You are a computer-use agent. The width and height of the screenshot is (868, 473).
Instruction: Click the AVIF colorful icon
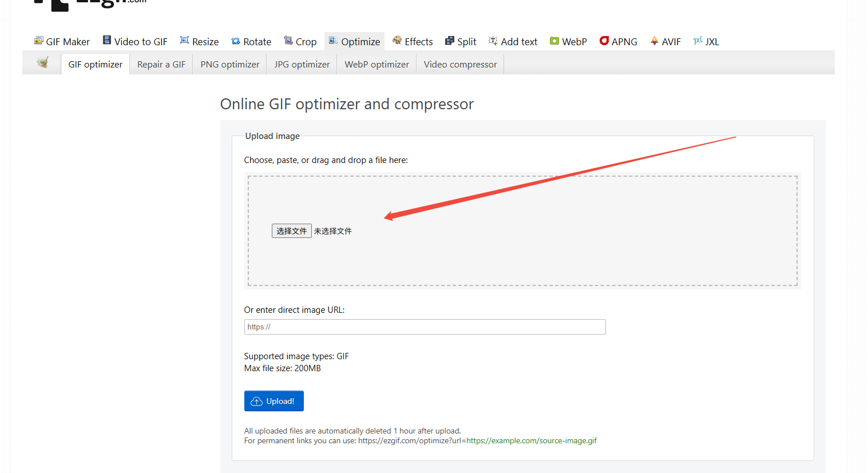pyautogui.click(x=655, y=41)
